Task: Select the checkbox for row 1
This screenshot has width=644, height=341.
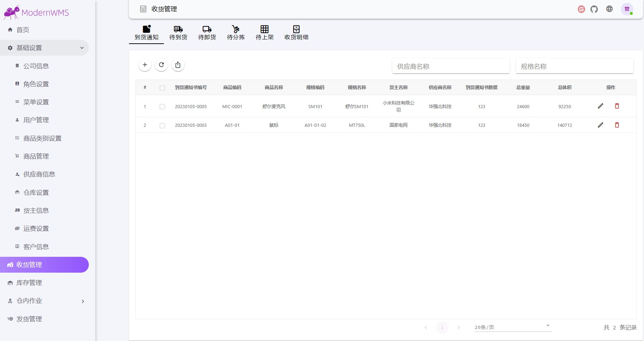Action: (162, 106)
